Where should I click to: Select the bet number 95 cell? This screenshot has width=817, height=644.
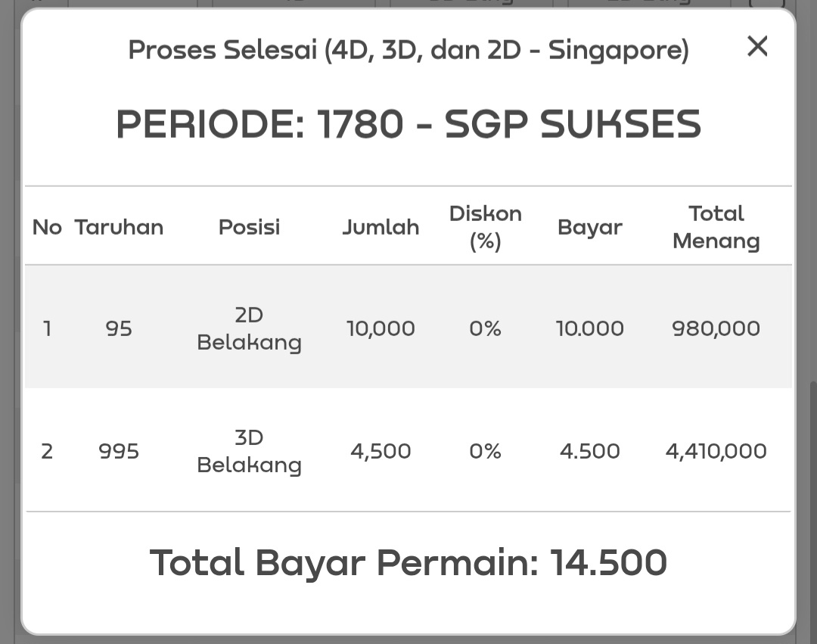point(119,328)
